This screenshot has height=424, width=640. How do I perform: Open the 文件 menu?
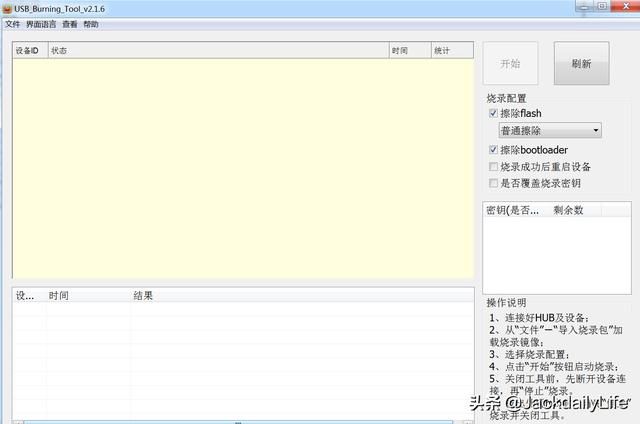click(x=12, y=24)
